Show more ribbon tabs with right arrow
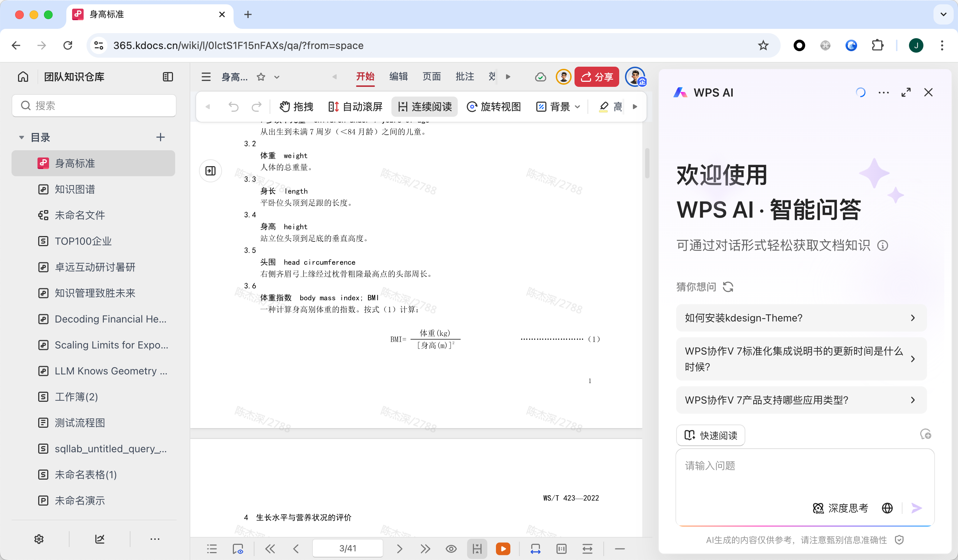Viewport: 958px width, 560px height. (x=508, y=77)
